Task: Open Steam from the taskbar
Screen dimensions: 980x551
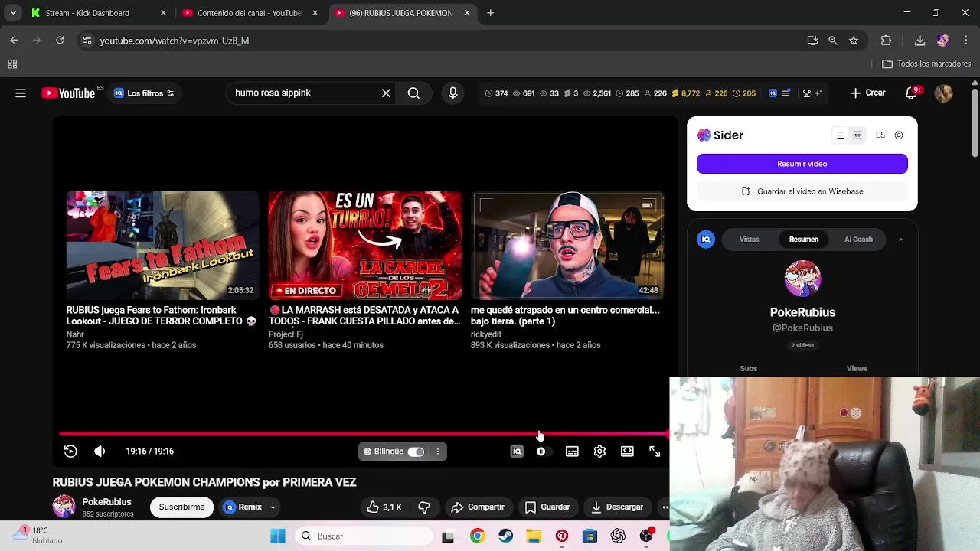Action: (x=505, y=536)
